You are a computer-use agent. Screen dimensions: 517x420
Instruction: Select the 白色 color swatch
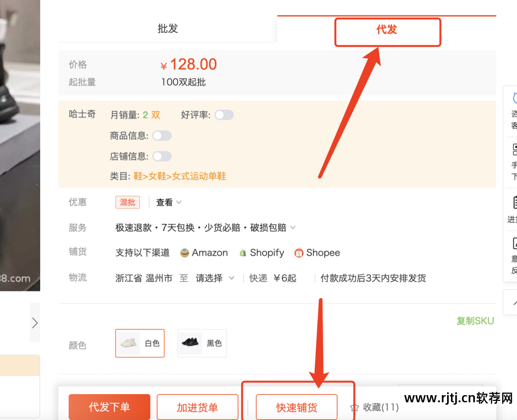(139, 343)
